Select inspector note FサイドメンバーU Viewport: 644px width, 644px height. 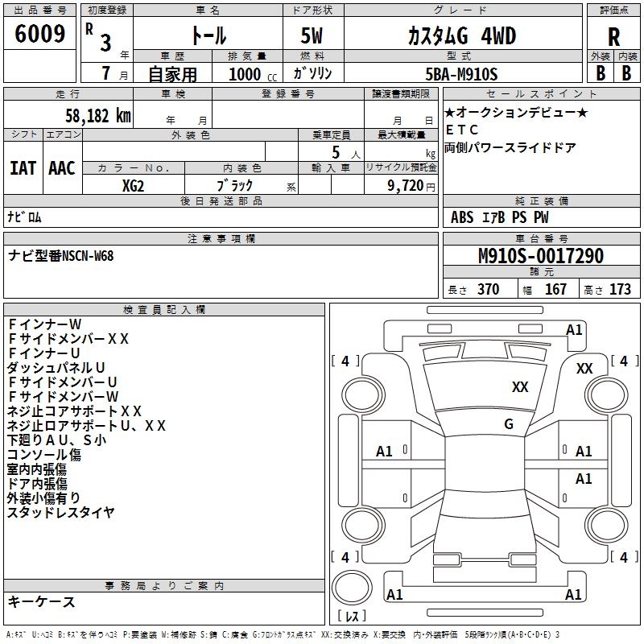point(63,382)
